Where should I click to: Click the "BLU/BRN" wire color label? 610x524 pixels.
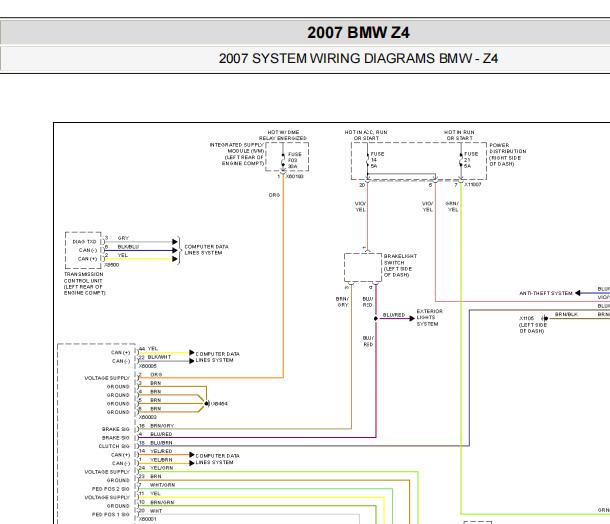point(161,443)
